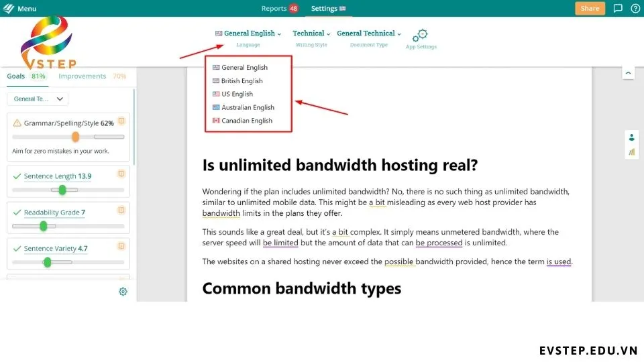Click the Sentence Variety info icon
Image resolution: width=644 pixels, height=362 pixels.
[x=121, y=246]
